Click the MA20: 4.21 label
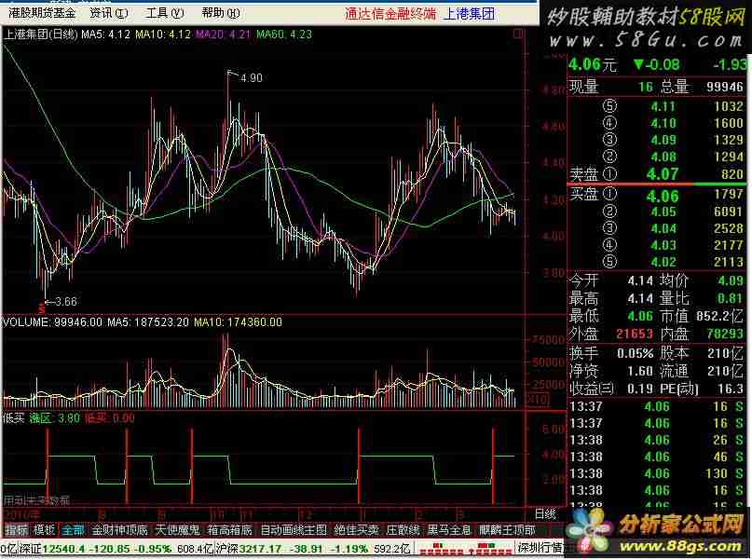 (x=224, y=34)
